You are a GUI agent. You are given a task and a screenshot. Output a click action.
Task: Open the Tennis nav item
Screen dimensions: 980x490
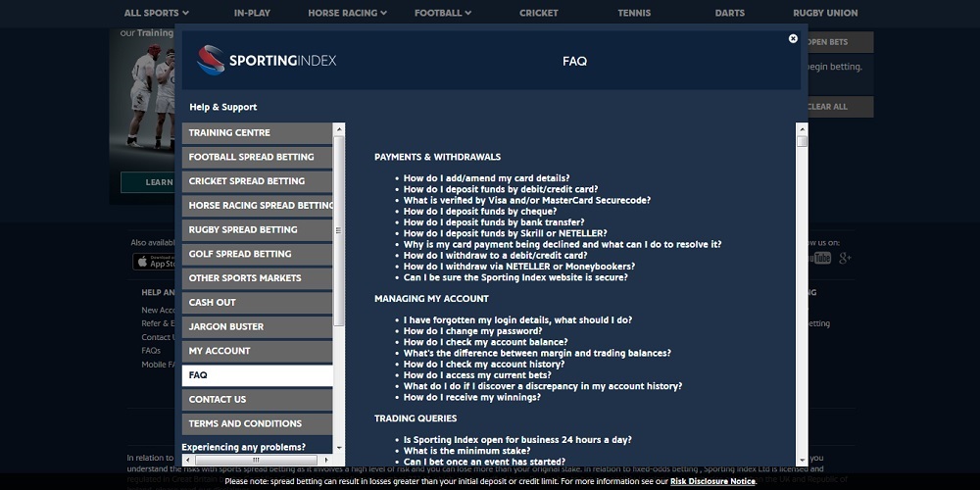pos(634,13)
